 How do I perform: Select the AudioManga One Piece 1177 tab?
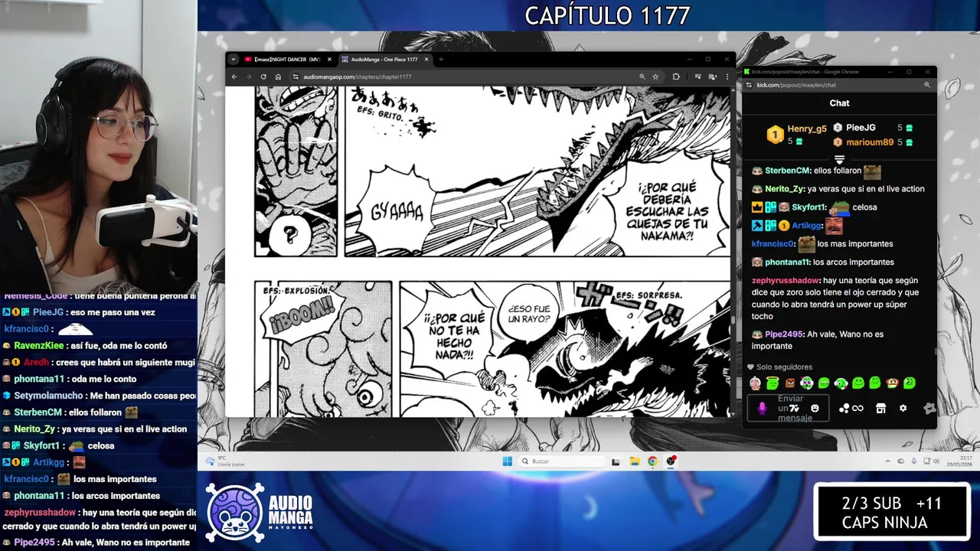tap(385, 60)
